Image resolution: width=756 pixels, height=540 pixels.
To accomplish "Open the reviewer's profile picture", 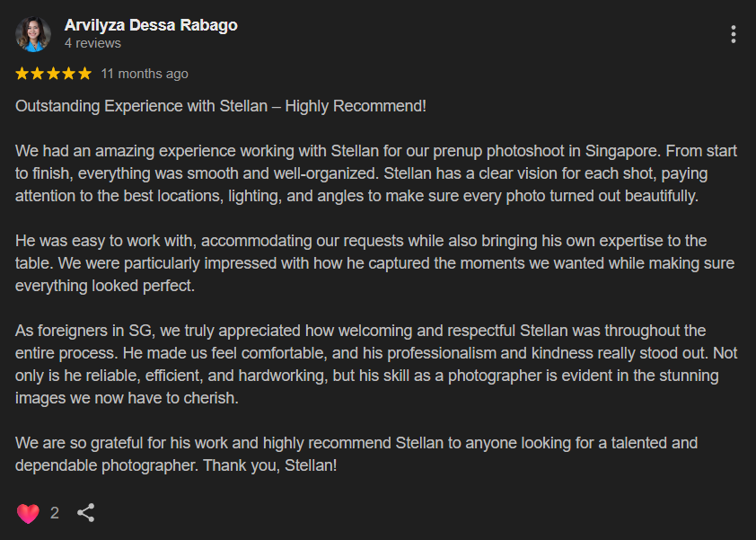I will tap(33, 34).
